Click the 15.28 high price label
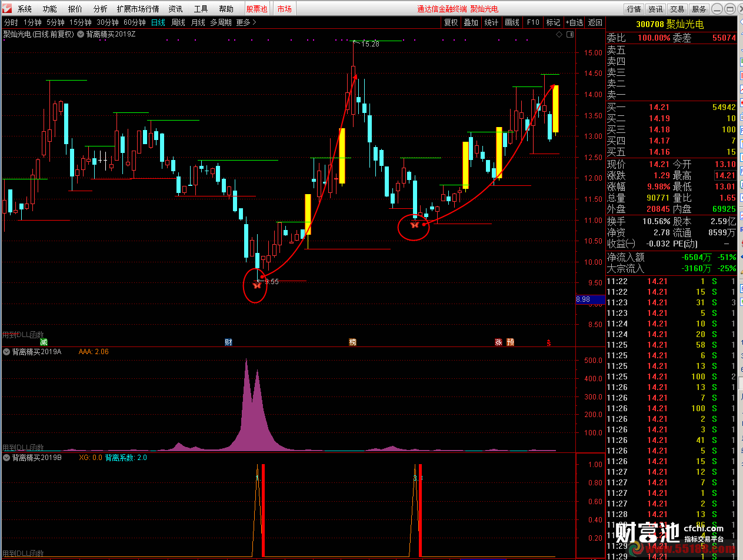The width and height of the screenshot is (743, 560). click(370, 44)
